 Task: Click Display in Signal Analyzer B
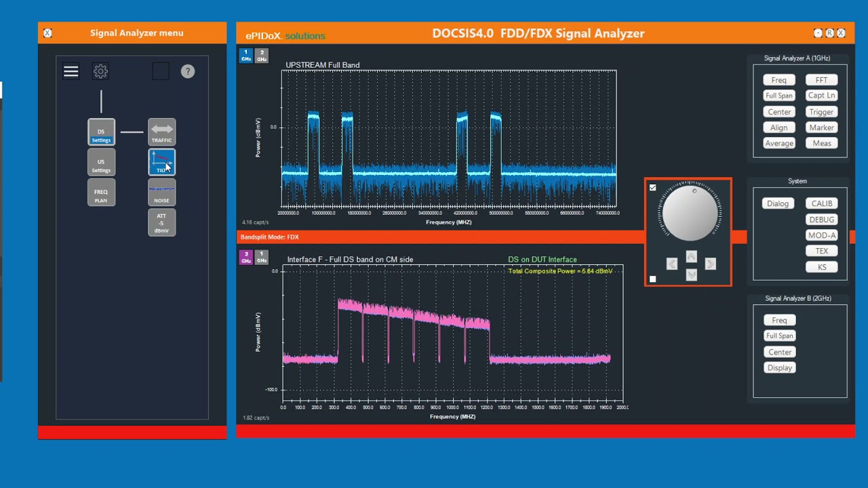coord(779,368)
